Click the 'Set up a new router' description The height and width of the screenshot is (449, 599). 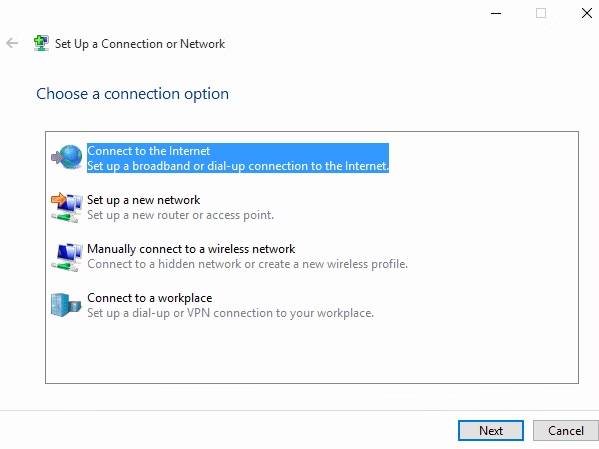click(181, 215)
